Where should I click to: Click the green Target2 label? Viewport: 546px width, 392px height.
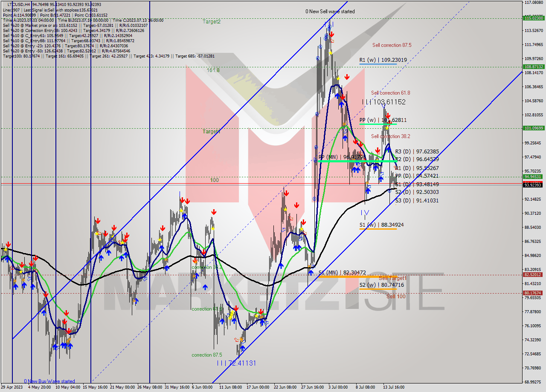(212, 21)
